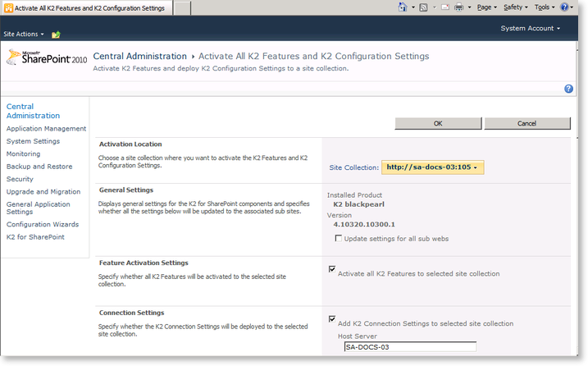Go to Application Management
The width and height of the screenshot is (588, 366).
(x=46, y=128)
